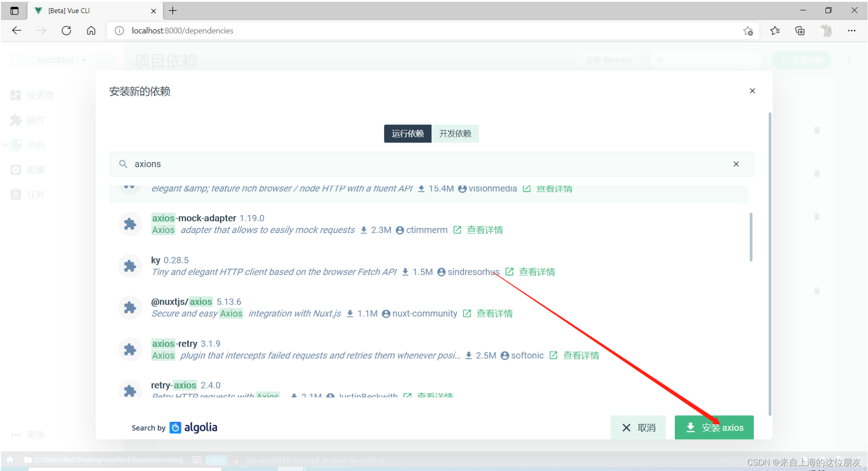Click the package list scrollbar
The height and width of the screenshot is (471, 868).
coord(751,237)
